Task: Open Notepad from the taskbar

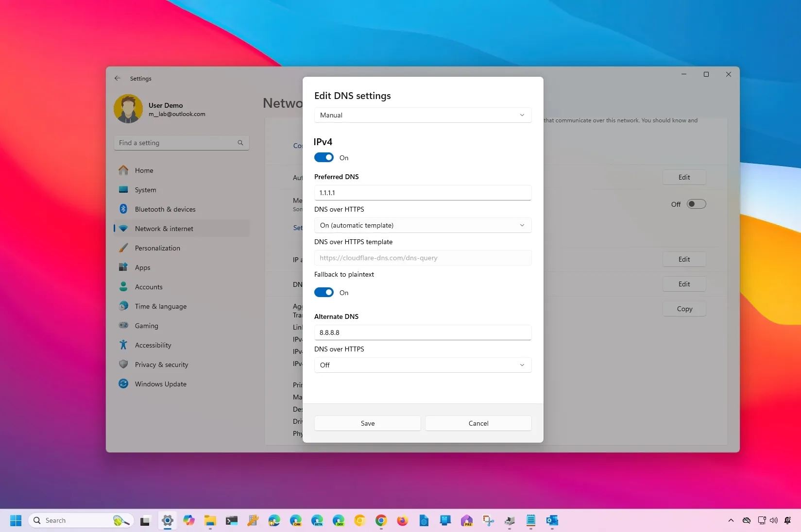Action: coord(531,521)
